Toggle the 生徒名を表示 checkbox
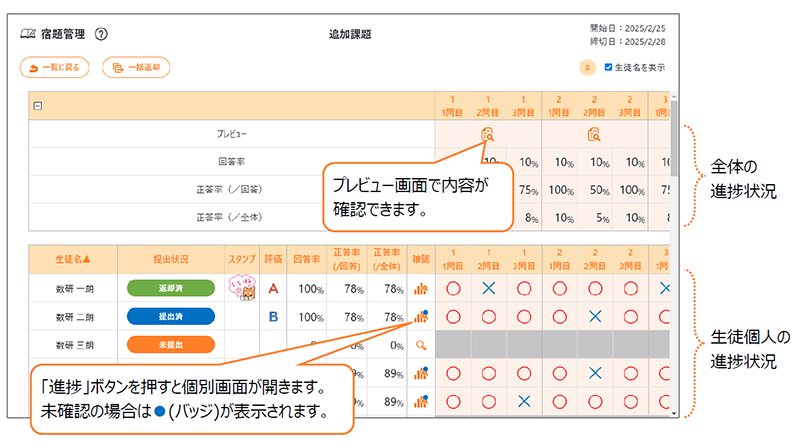 tap(607, 68)
